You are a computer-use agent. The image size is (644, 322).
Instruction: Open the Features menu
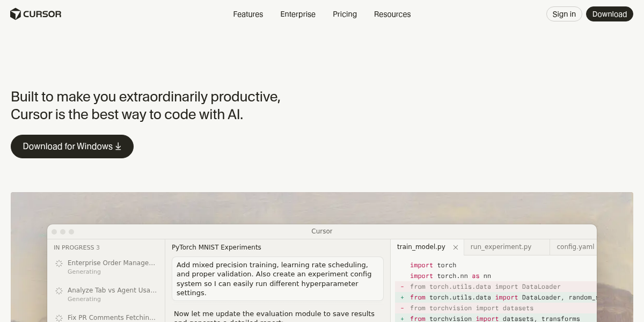click(248, 14)
